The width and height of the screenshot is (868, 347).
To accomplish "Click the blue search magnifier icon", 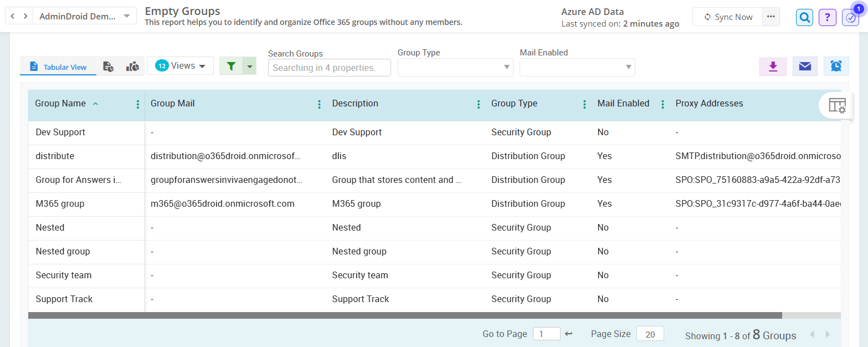I will [804, 17].
